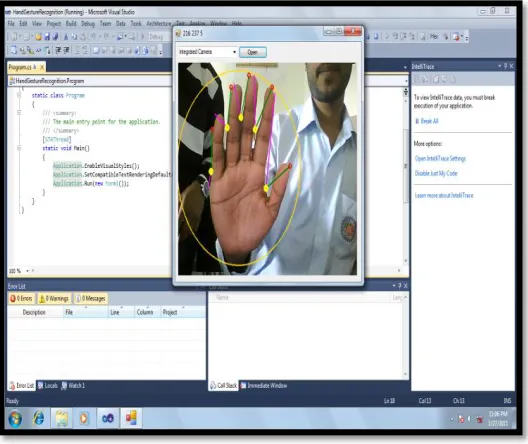Click the Visual Studio infinity icon on taskbar

coord(108,418)
